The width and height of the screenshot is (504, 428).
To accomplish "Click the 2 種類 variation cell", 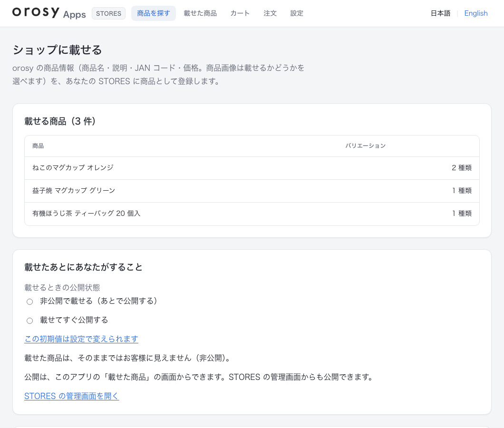I will click(462, 168).
